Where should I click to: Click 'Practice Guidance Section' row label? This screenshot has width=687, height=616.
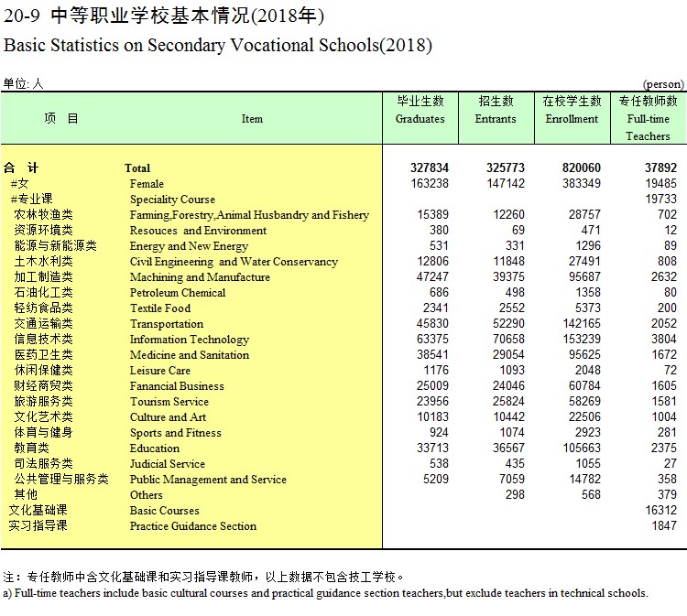pyautogui.click(x=192, y=526)
